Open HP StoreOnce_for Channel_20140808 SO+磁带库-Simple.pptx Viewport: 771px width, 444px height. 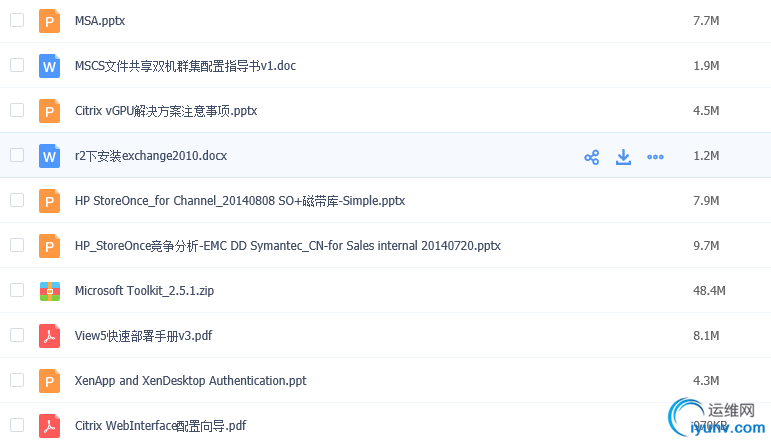[240, 201]
